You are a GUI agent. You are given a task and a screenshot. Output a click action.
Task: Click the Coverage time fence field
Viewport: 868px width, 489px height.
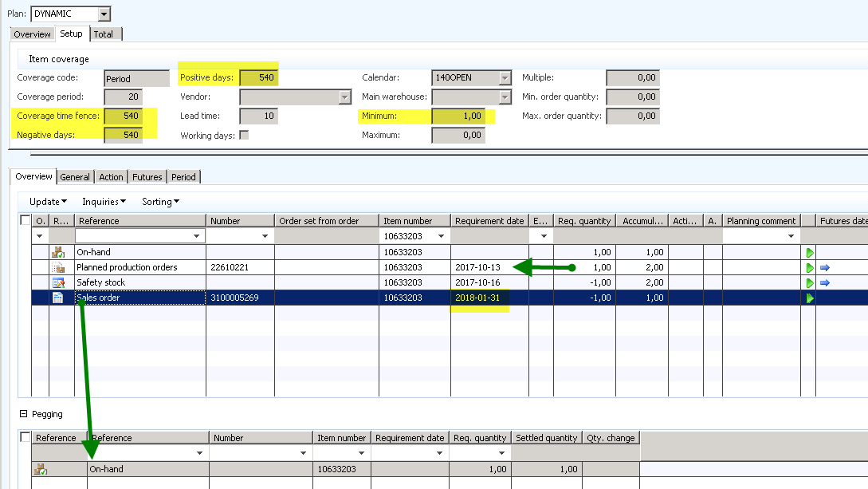point(123,116)
